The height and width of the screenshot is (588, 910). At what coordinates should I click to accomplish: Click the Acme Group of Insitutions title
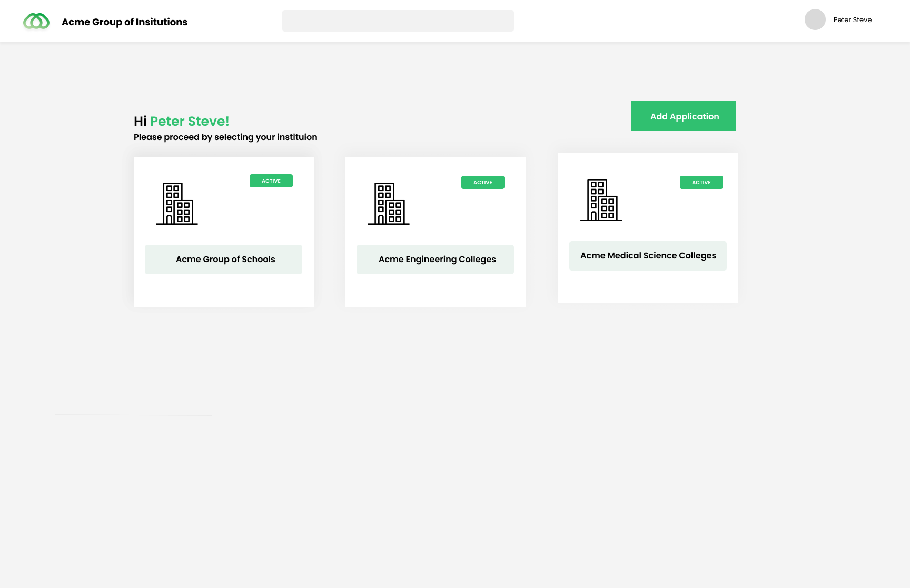click(x=124, y=22)
